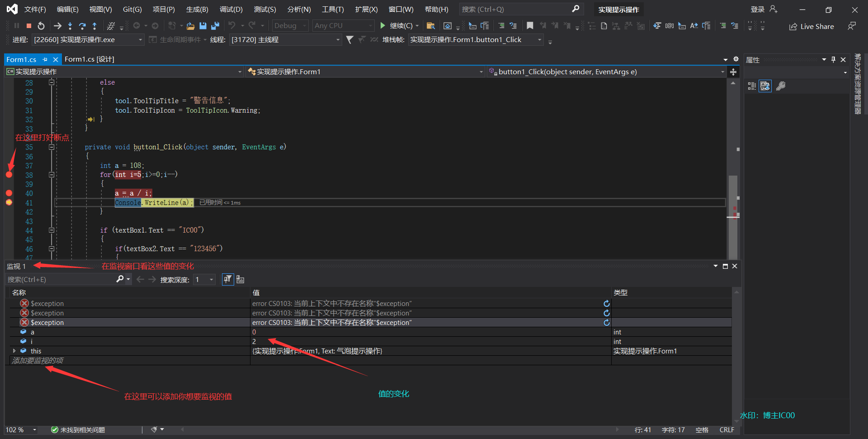The image size is (868, 439).
Task: Click the Restart debugging icon
Action: 41,26
